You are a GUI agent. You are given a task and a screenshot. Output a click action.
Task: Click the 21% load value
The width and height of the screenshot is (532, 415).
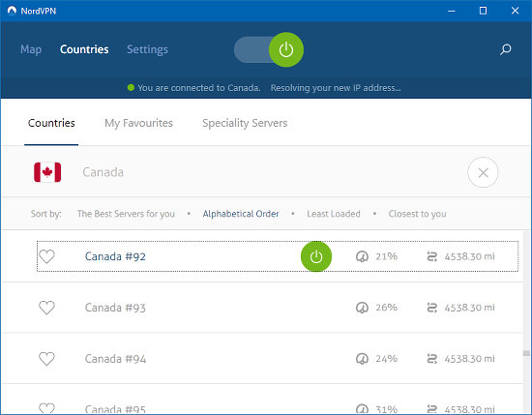click(387, 256)
